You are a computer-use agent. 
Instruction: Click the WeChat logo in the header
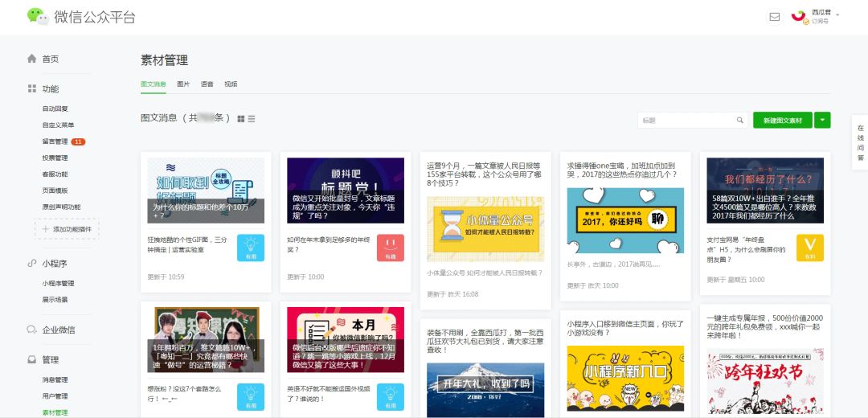point(37,16)
